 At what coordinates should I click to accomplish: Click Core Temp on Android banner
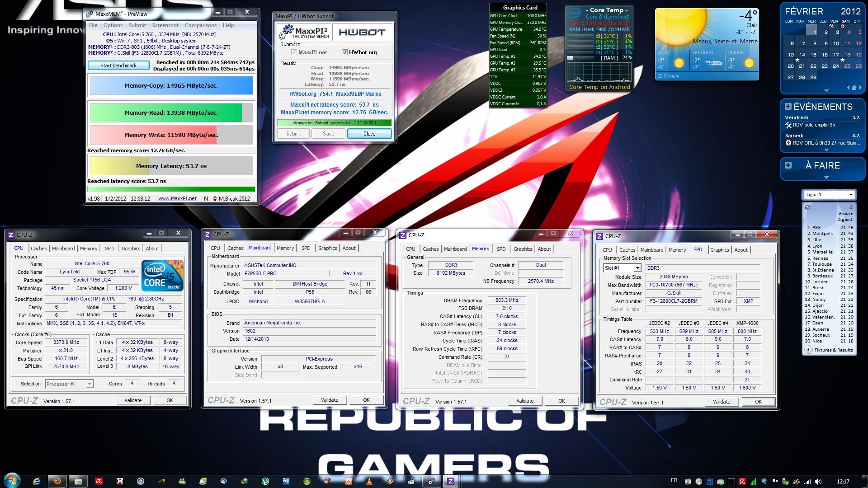599,87
